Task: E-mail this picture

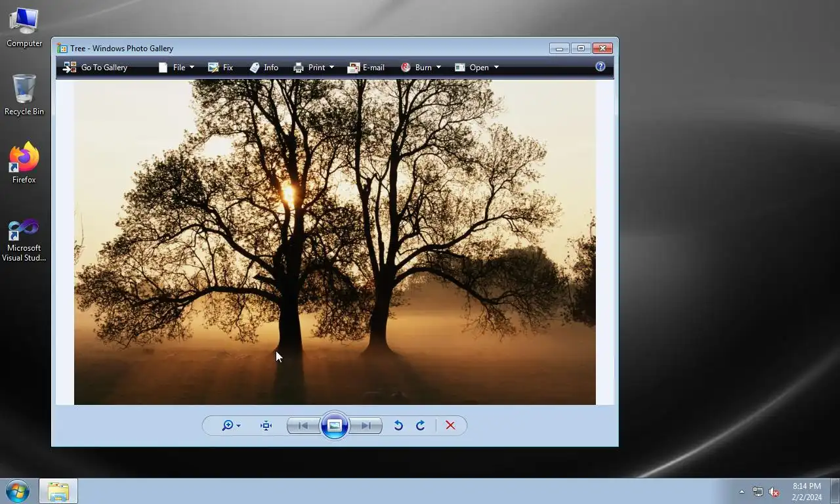Action: tap(366, 67)
